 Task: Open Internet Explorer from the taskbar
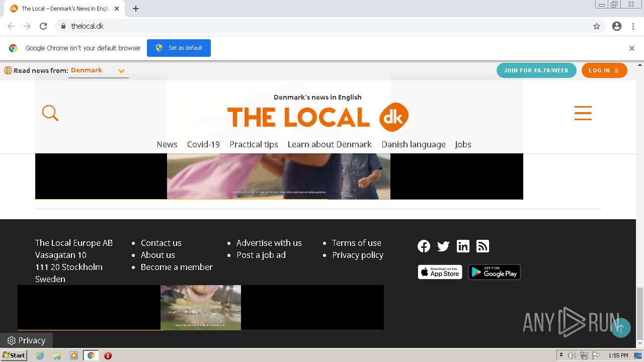tap(40, 355)
